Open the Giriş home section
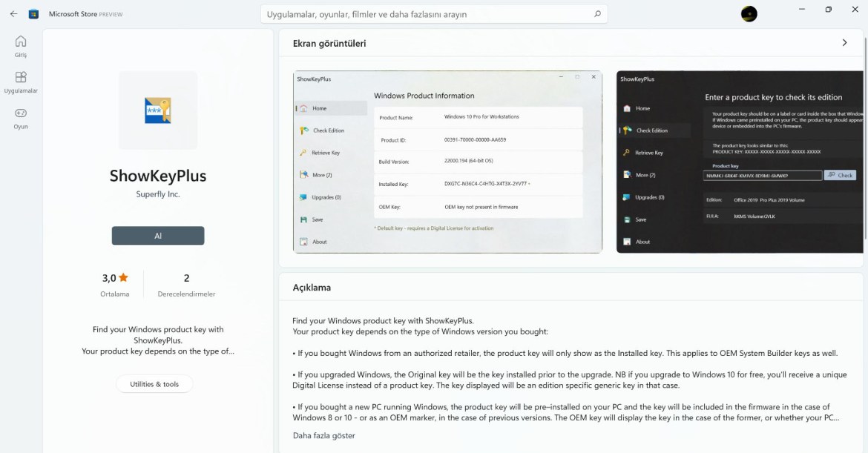This screenshot has height=453, width=868. [x=21, y=46]
